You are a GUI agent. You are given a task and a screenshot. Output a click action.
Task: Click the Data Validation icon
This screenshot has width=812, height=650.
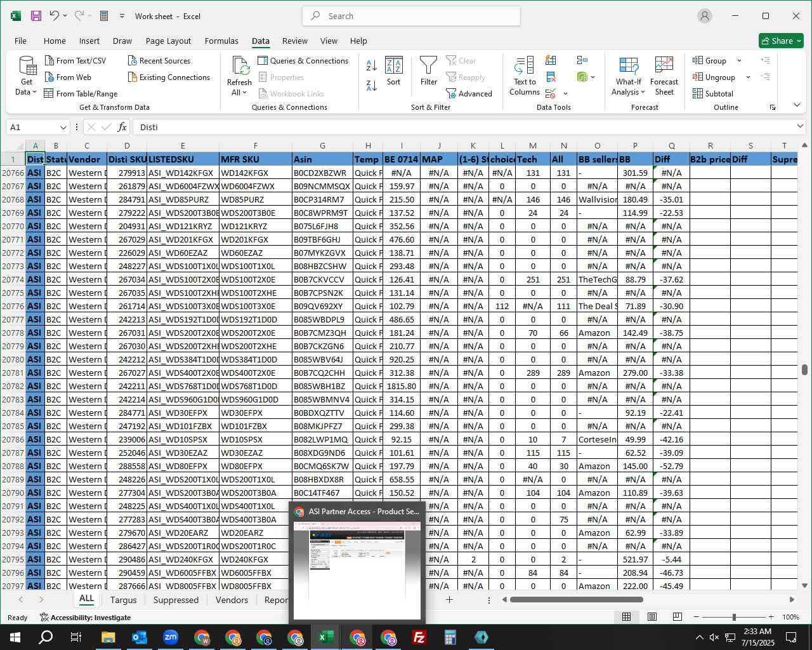coord(551,94)
